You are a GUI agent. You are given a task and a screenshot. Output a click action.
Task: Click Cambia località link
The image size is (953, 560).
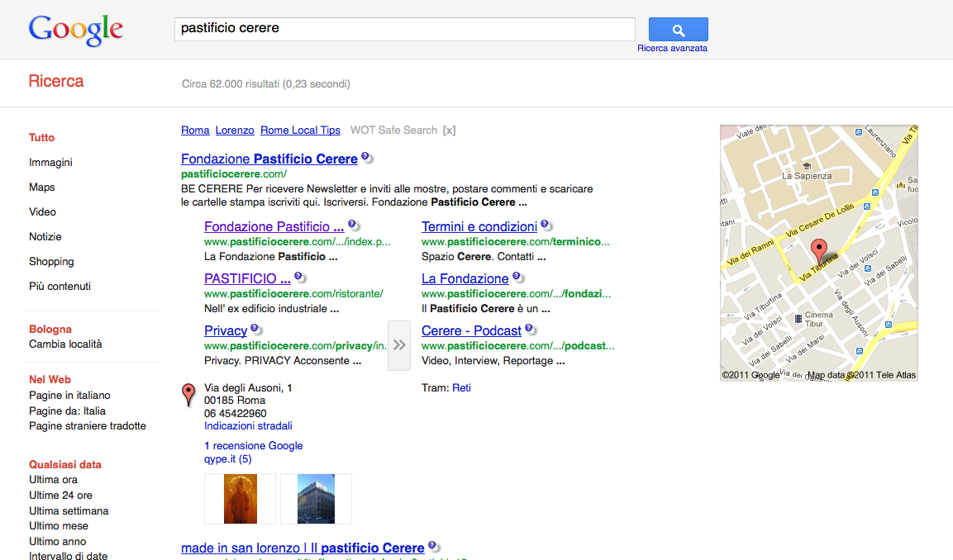(x=65, y=344)
